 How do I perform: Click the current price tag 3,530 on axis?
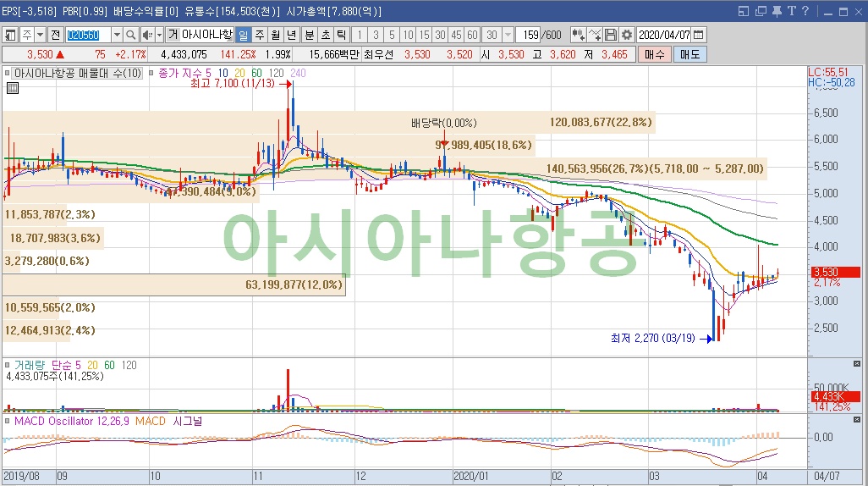click(x=837, y=272)
